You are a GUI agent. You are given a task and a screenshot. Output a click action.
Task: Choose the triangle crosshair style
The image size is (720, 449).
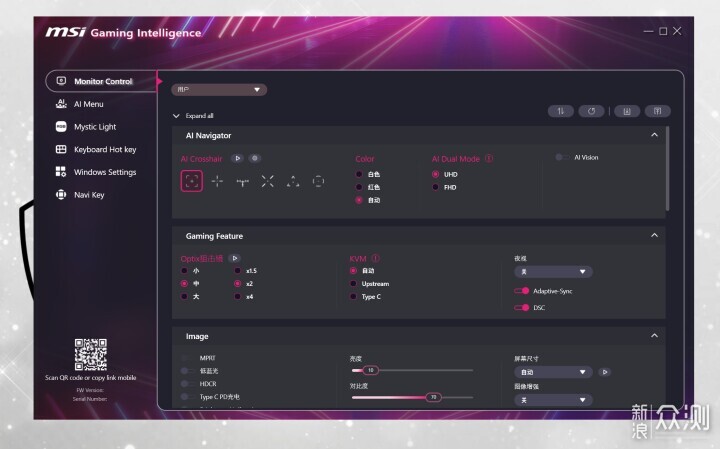[x=293, y=181]
